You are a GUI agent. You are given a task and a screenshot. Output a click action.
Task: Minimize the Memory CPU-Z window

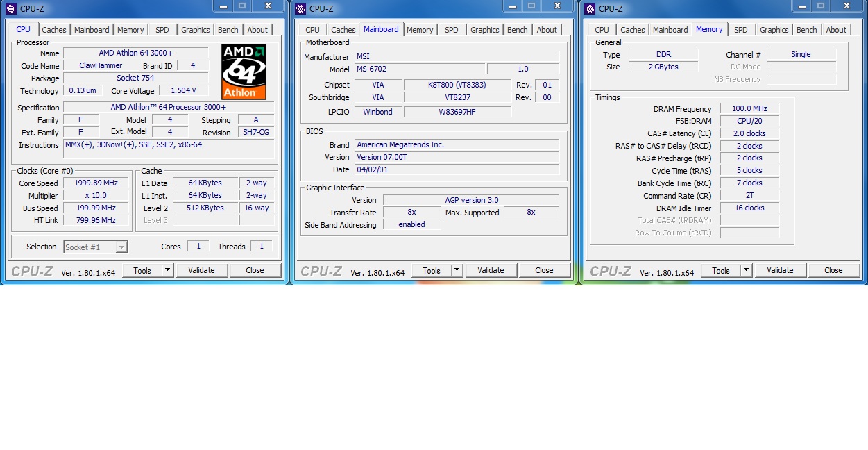801,6
